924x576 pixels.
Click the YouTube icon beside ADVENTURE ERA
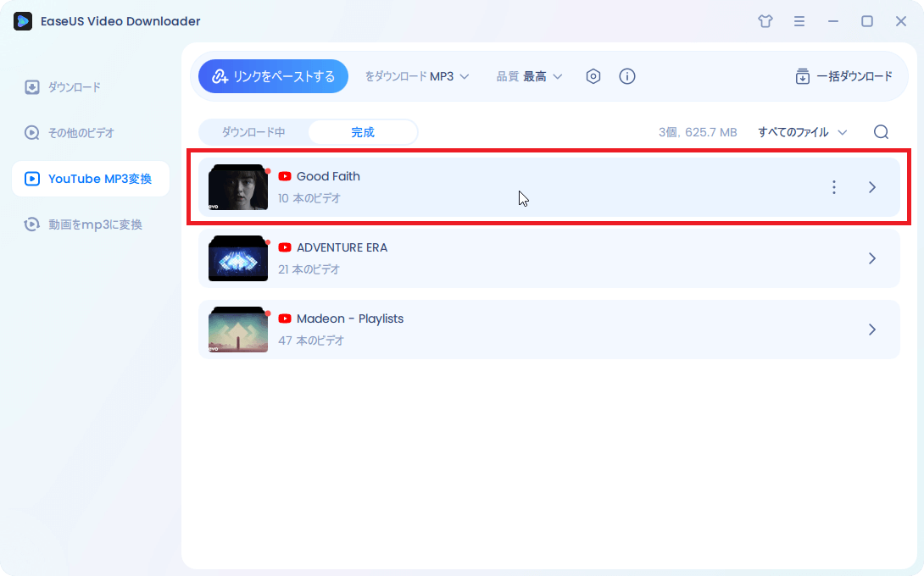285,247
